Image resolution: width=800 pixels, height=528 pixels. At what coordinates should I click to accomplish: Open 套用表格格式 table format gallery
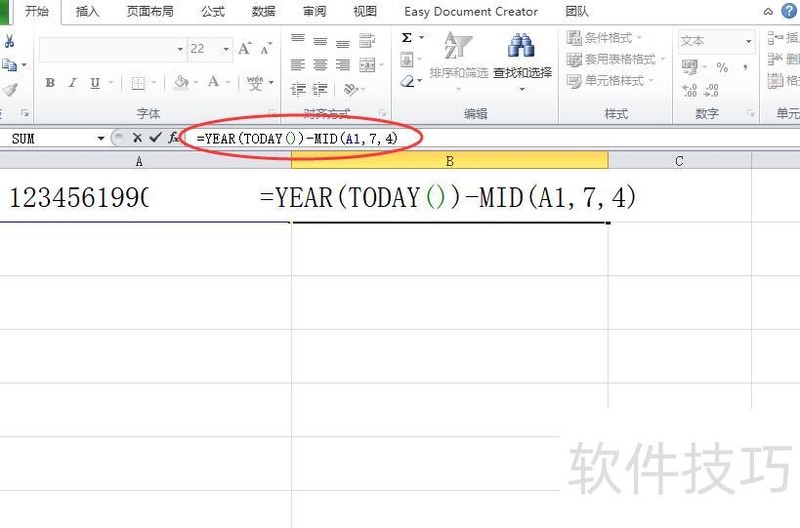616,59
